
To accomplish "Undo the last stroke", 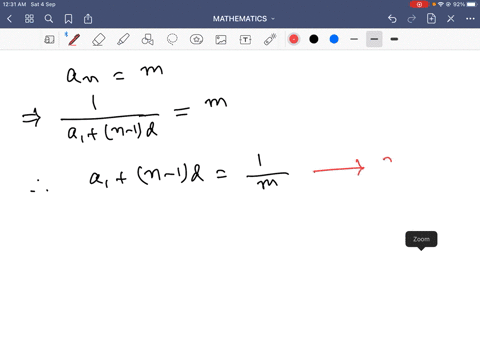I will click(x=392, y=19).
